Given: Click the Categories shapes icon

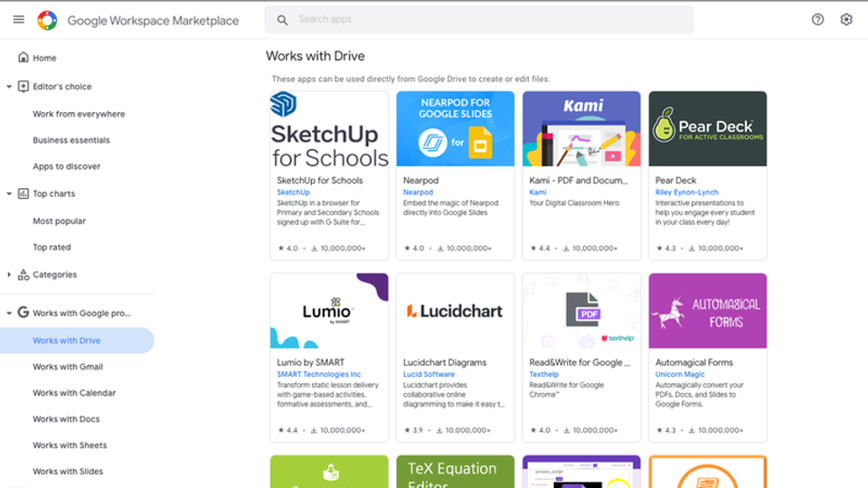Looking at the screenshot, I should (24, 275).
